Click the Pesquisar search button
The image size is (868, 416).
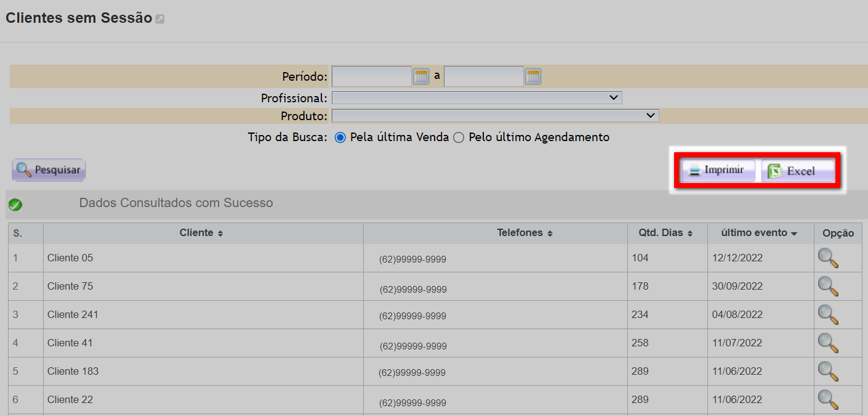click(x=49, y=170)
